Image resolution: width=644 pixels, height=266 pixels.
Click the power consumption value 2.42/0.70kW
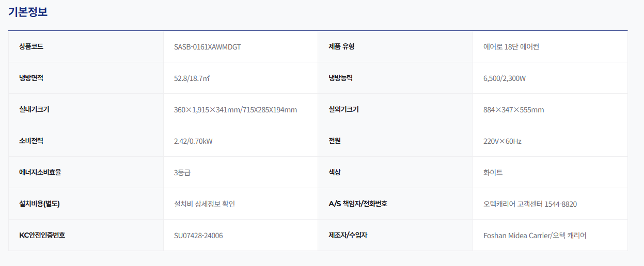coord(193,141)
